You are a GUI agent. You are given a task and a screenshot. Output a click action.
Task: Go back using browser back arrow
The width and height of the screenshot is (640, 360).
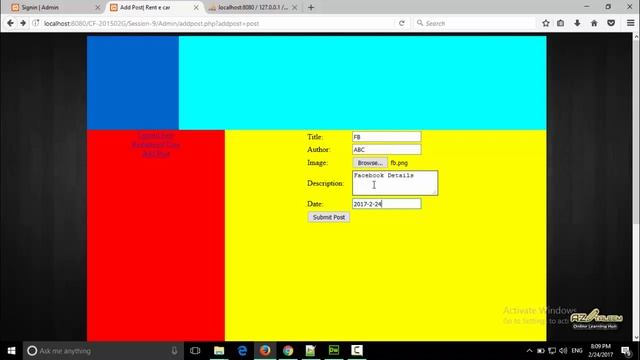click(x=10, y=23)
